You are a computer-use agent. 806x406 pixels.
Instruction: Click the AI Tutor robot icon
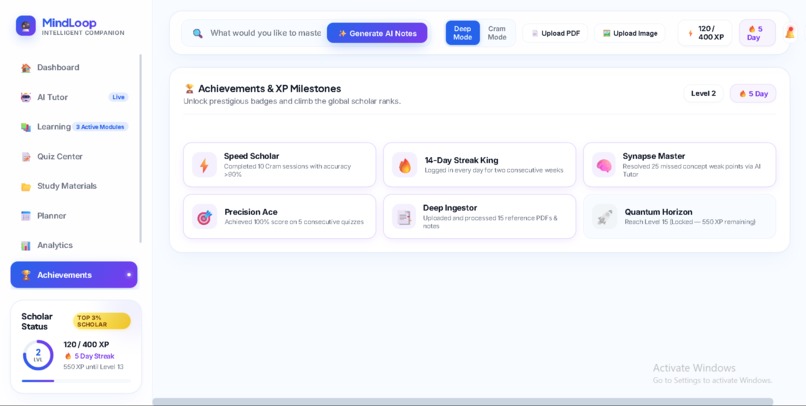(x=26, y=97)
